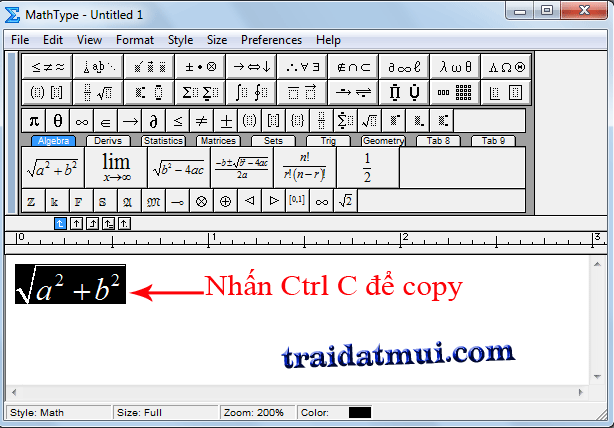
Task: Click the Zoom: 200% status field
Action: (257, 413)
